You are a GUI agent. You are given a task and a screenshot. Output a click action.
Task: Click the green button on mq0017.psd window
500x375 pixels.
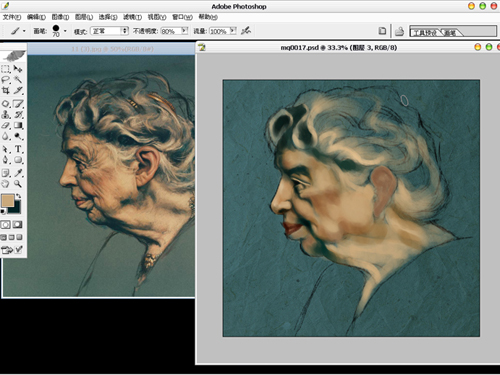point(489,47)
